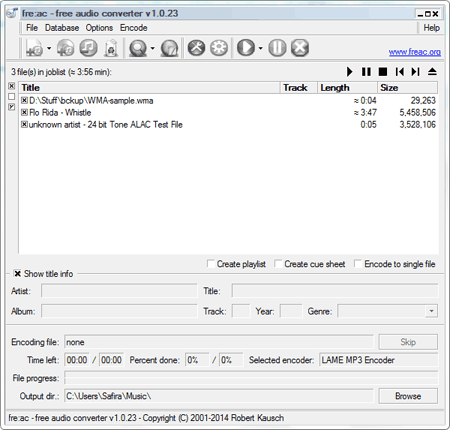Click the pause encoding toolbar icon

pos(277,48)
